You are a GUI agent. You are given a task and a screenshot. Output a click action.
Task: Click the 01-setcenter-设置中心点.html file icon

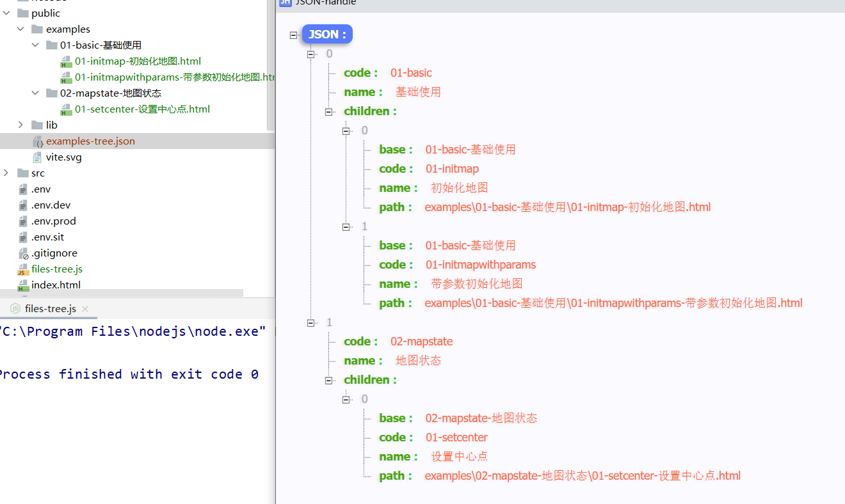[66, 109]
